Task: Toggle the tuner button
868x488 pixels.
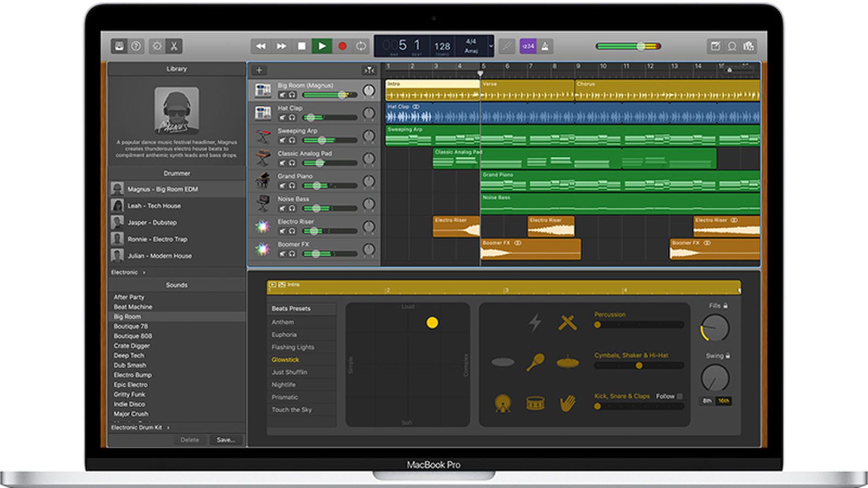Action: pos(507,46)
